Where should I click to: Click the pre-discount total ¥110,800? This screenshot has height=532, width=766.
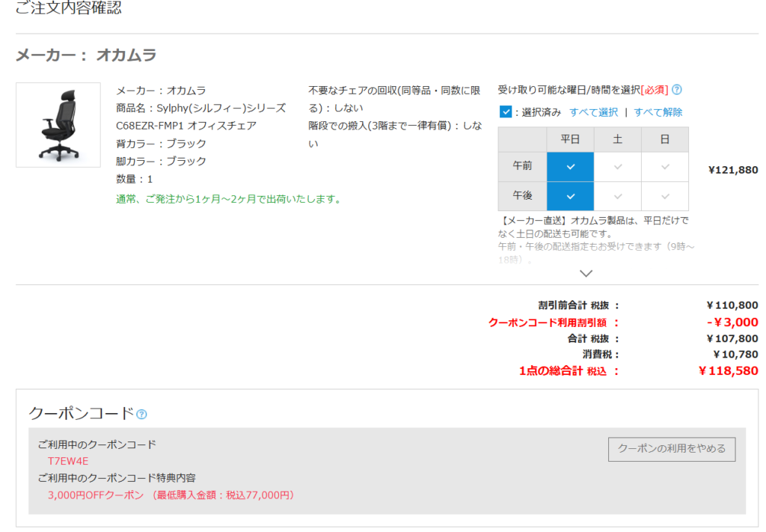732,305
